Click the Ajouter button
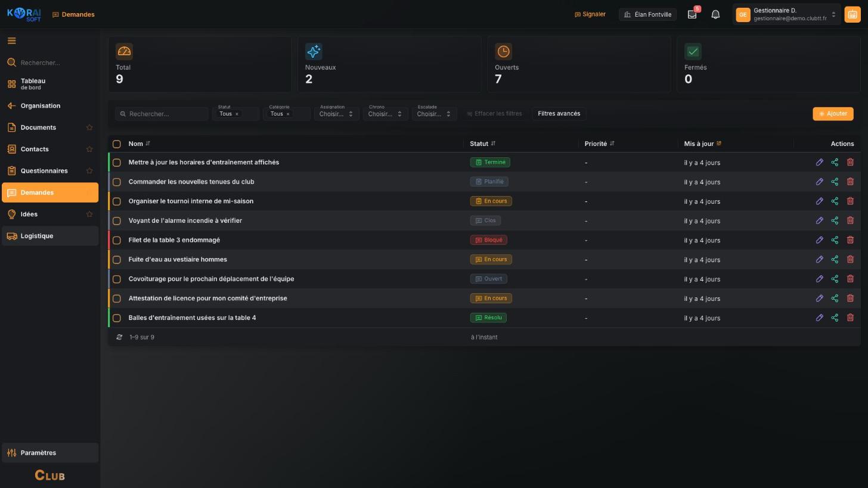Screen dimensions: 868x488 (x=833, y=114)
